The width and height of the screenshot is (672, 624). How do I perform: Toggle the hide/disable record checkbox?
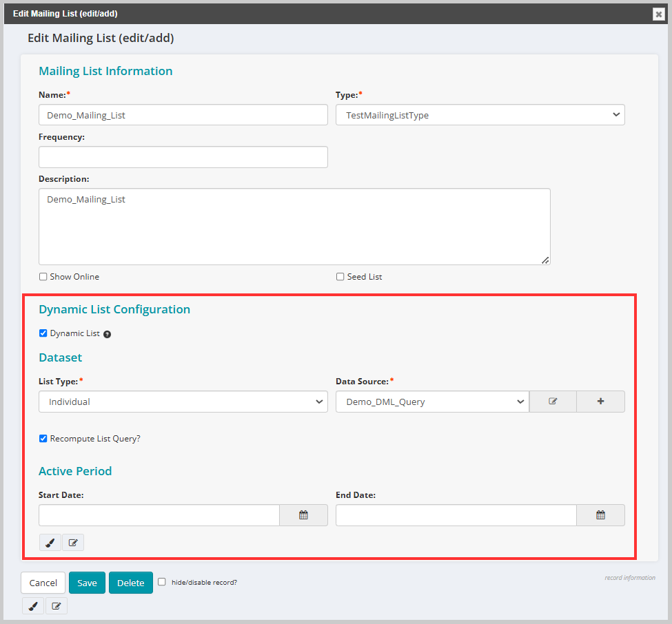click(x=161, y=582)
